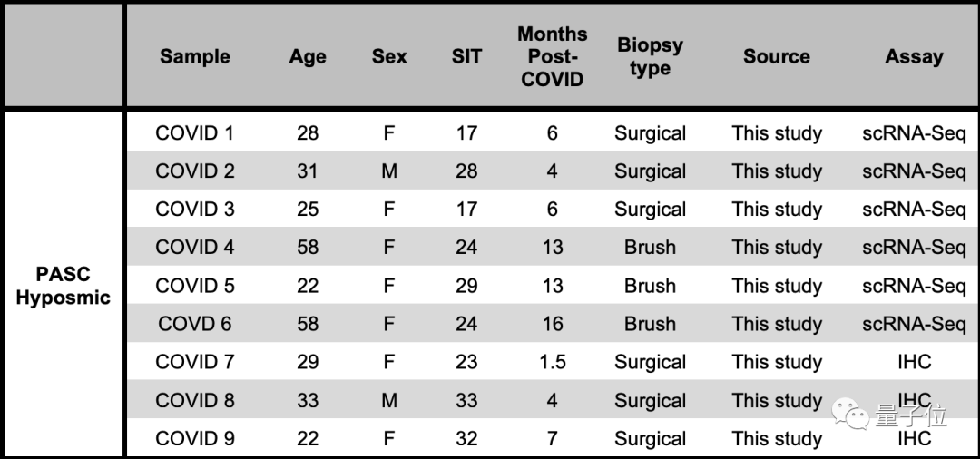Select the Sex column header
The height and width of the screenshot is (459, 980).
(389, 56)
